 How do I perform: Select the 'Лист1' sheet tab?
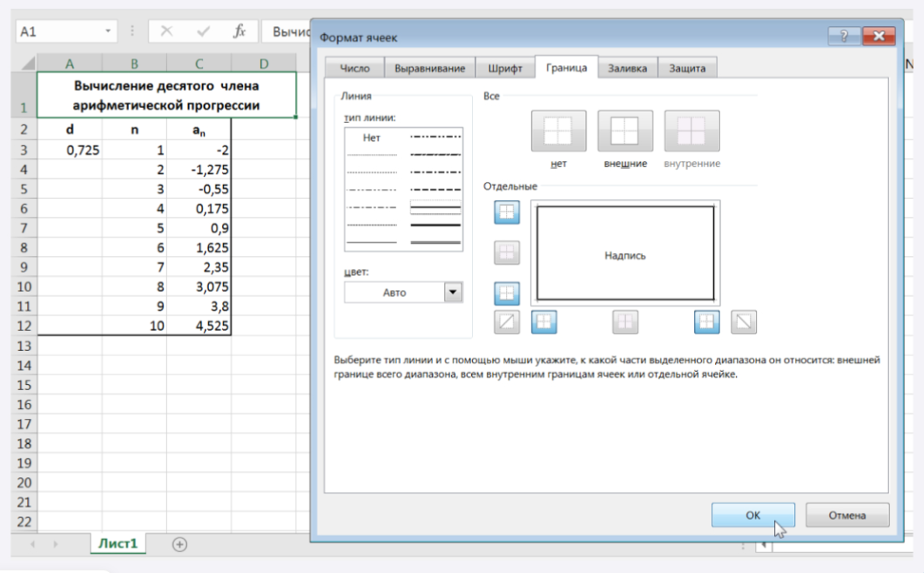[118, 543]
